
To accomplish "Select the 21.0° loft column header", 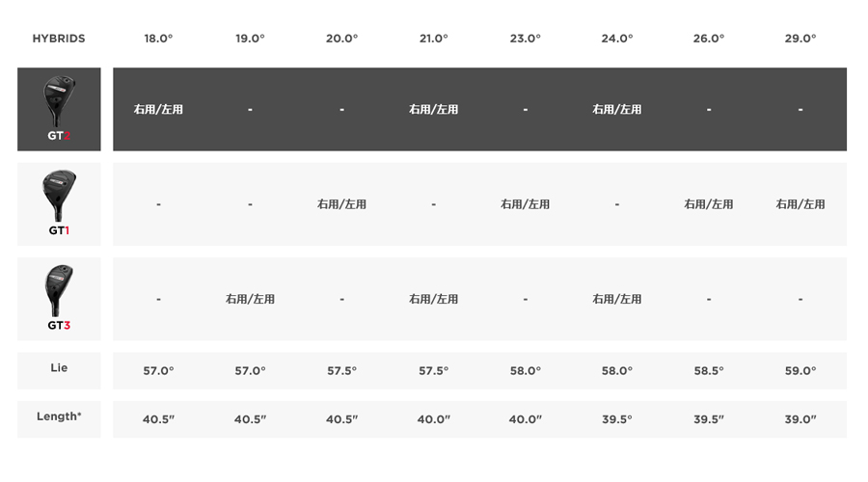I will (x=433, y=39).
